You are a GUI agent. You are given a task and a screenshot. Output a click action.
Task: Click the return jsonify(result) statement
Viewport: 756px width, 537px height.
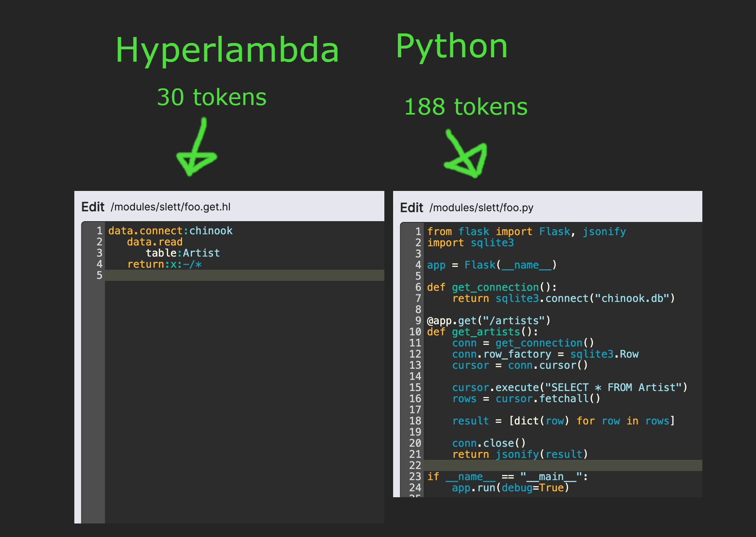click(520, 454)
